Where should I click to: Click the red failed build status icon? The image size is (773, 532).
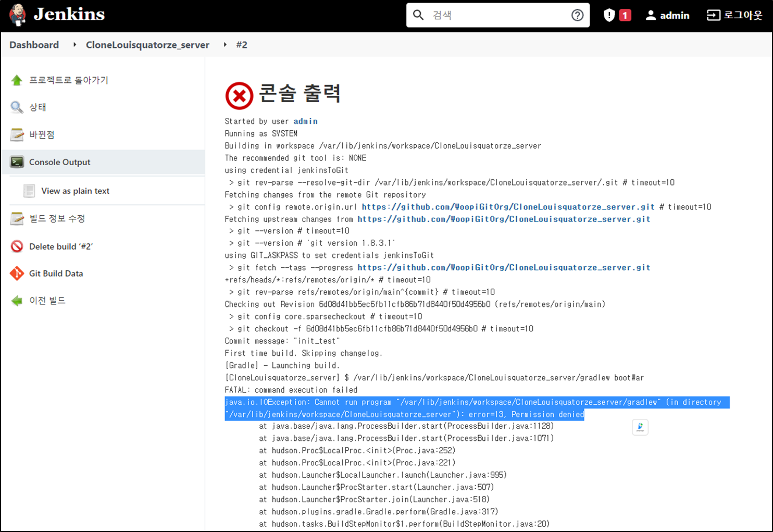[x=239, y=96]
